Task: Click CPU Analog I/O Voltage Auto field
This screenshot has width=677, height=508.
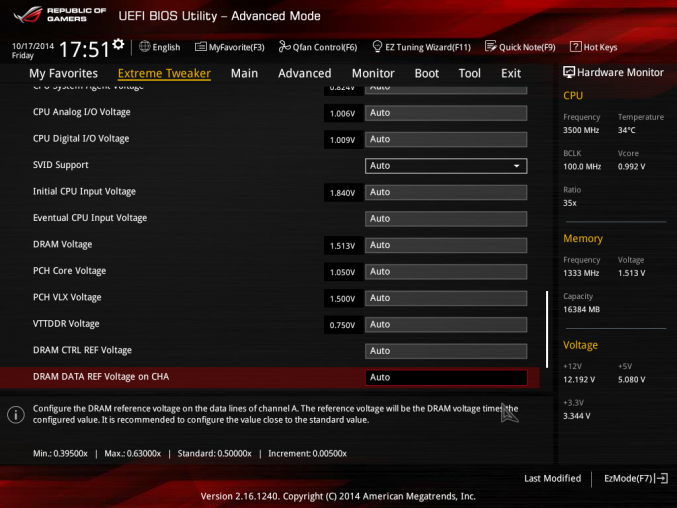Action: 446,113
